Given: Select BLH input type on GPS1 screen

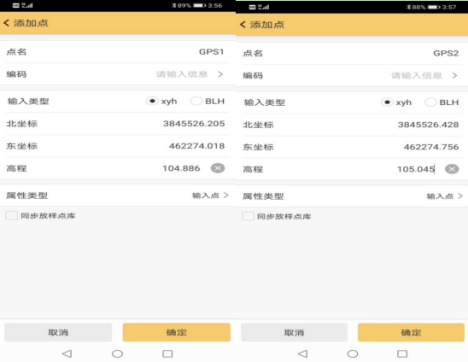Looking at the screenshot, I should [x=196, y=101].
